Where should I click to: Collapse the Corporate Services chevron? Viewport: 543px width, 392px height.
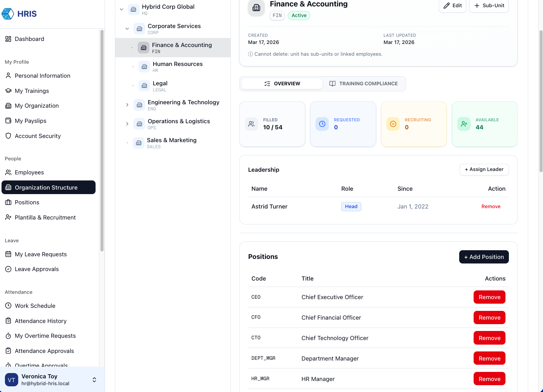click(x=127, y=28)
